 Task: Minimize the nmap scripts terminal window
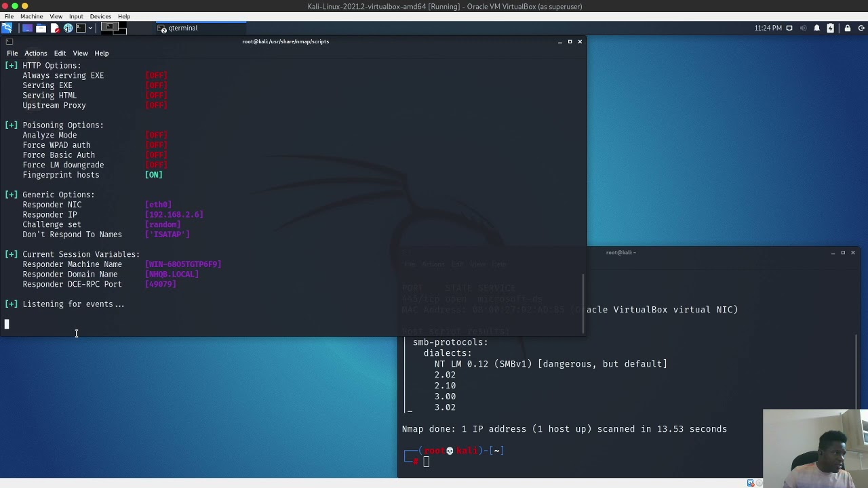(560, 41)
